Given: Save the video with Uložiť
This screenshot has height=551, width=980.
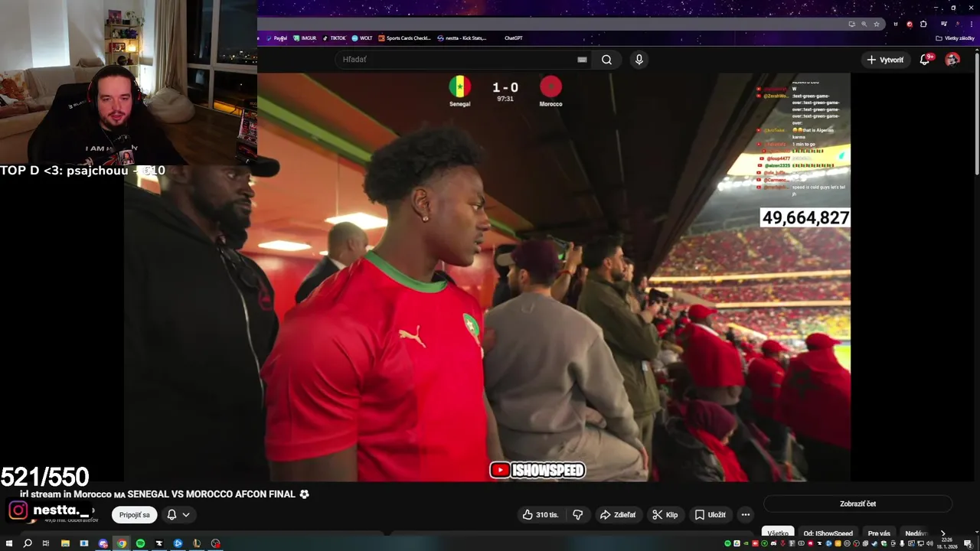Looking at the screenshot, I should tap(710, 515).
